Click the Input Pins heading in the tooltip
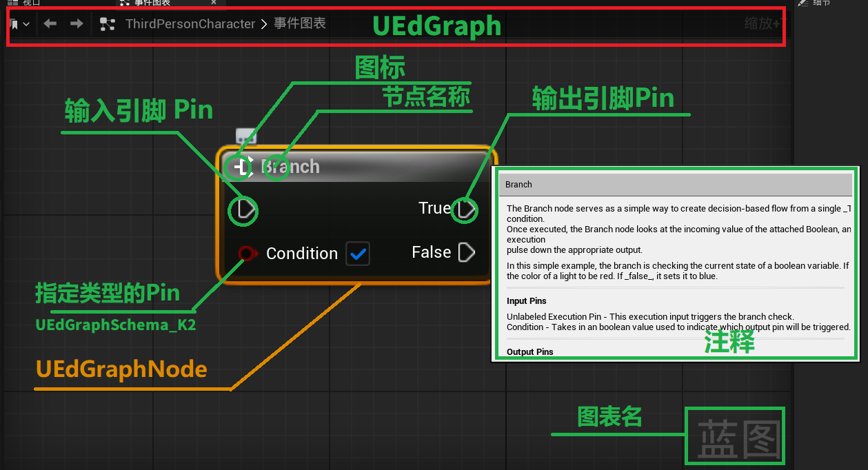Viewport: 868px width, 470px height. [527, 301]
